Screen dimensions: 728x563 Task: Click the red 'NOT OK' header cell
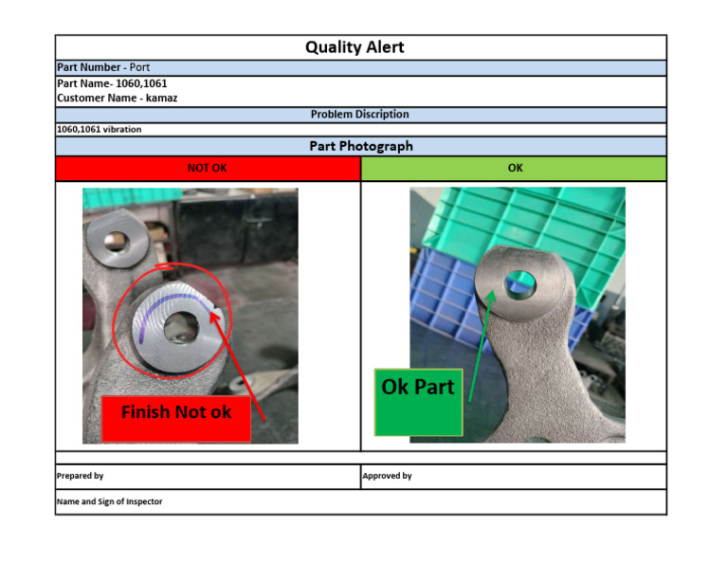pyautogui.click(x=208, y=168)
